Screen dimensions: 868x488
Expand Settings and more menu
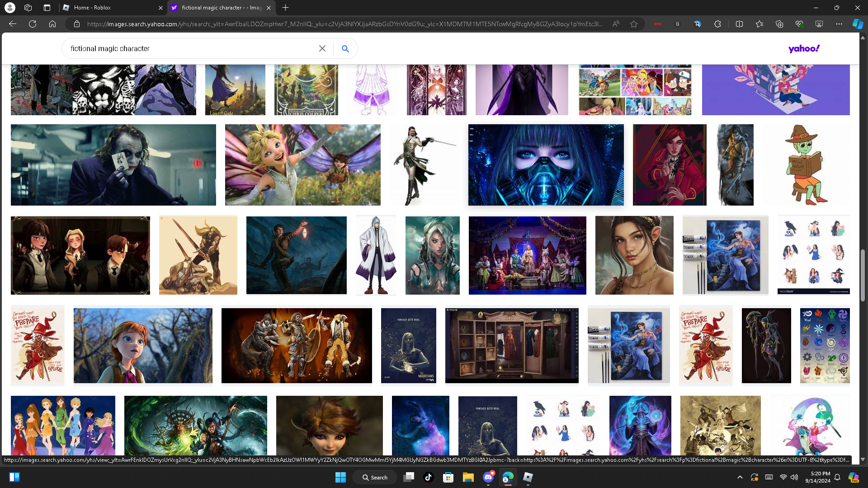coord(839,24)
